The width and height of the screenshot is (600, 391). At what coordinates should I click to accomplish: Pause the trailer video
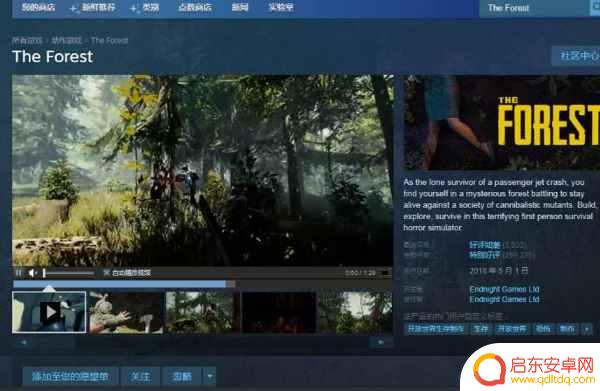pos(18,273)
